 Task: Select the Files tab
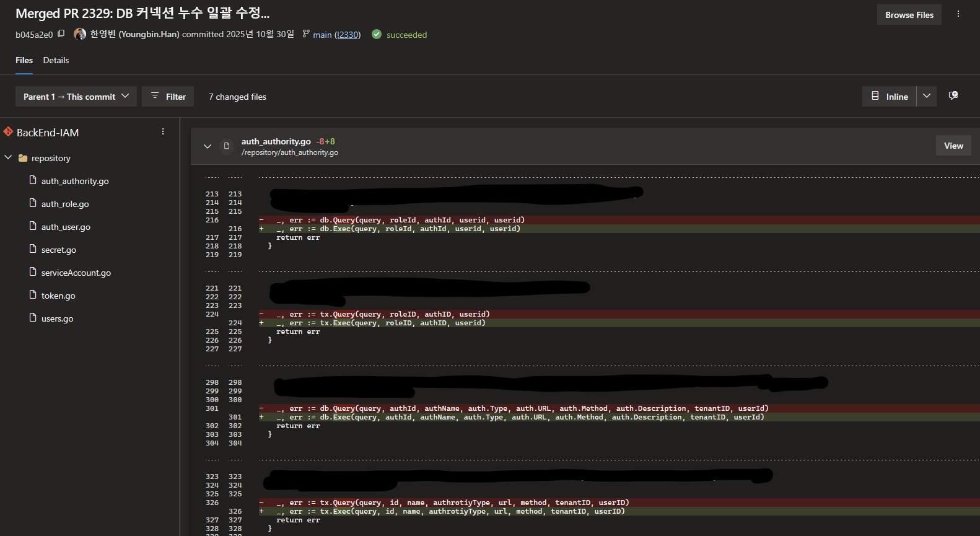[x=24, y=60]
